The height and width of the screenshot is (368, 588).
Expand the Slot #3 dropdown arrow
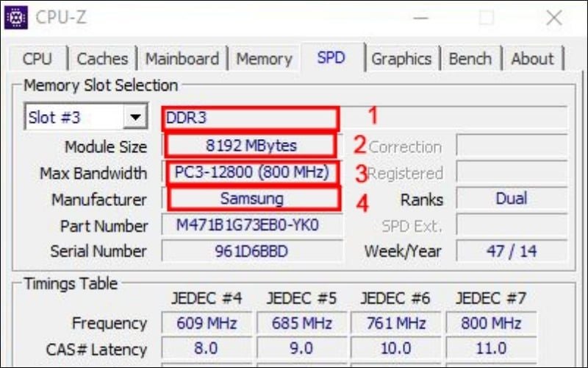[x=135, y=117]
